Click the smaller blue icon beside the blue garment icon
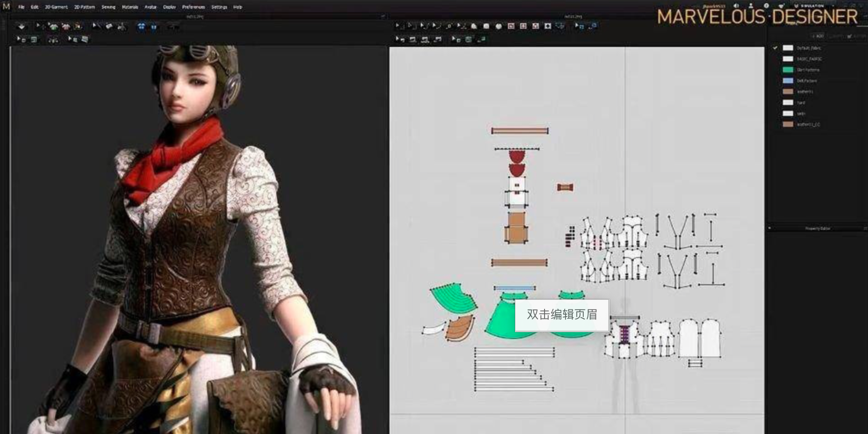Image resolution: width=868 pixels, height=434 pixels. pyautogui.click(x=154, y=27)
